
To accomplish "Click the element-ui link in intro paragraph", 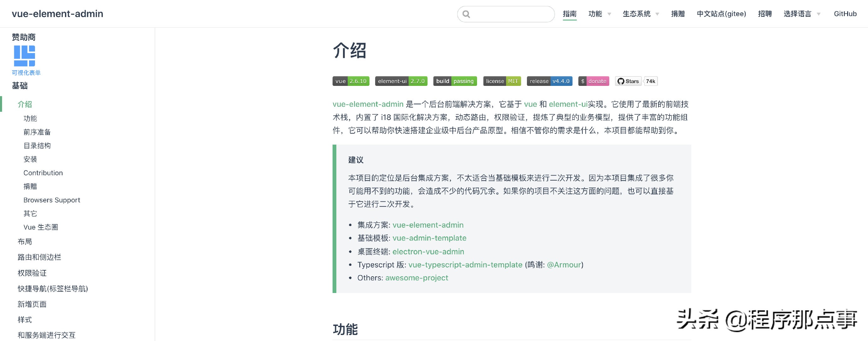I will 568,104.
